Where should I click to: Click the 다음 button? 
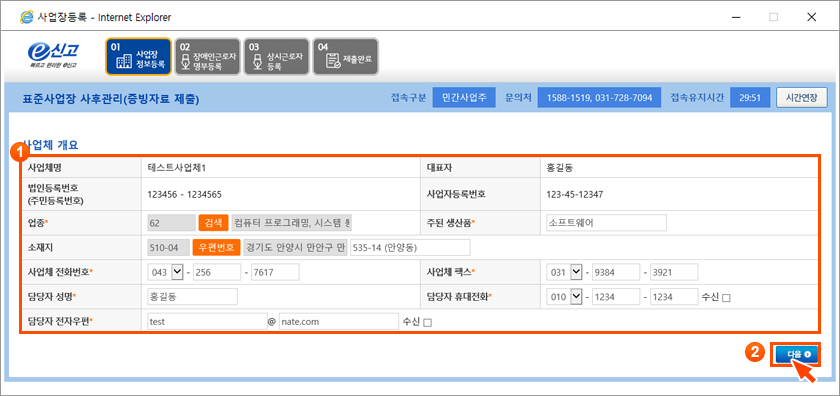coord(796,354)
